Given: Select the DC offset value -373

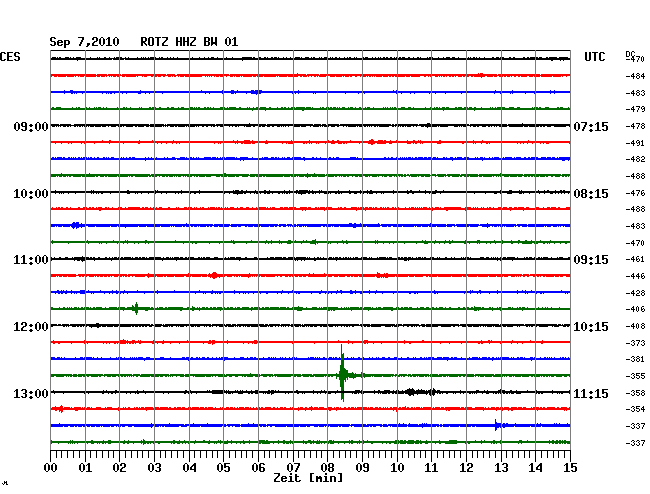Looking at the screenshot, I should (x=635, y=343).
